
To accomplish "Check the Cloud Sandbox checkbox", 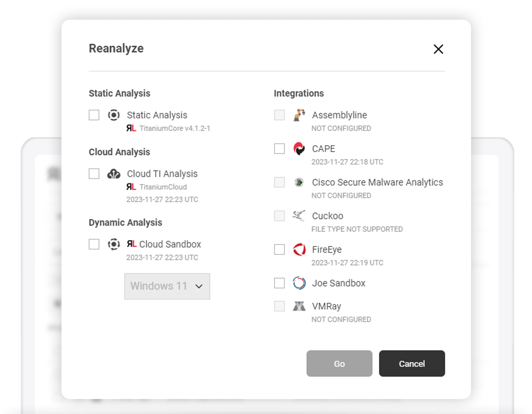I will click(x=94, y=244).
